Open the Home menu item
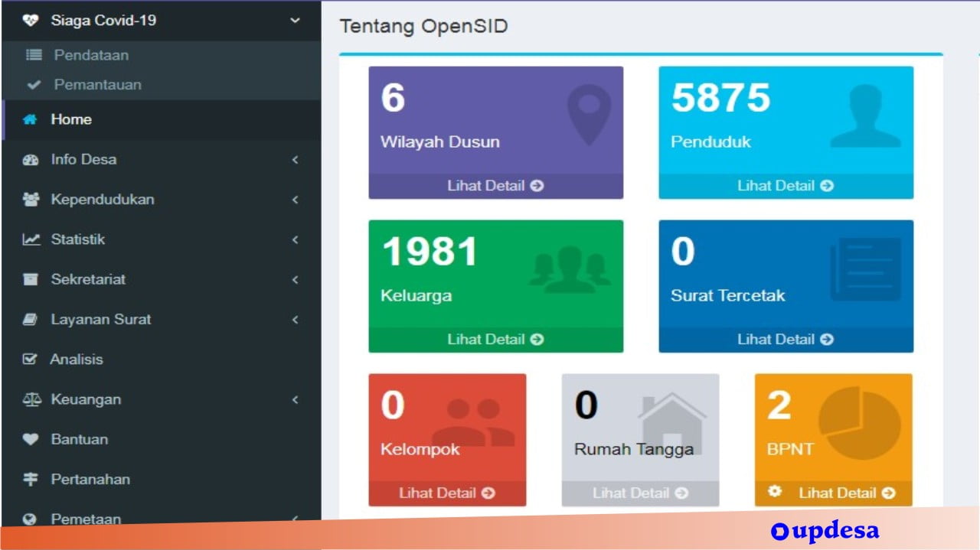 (x=71, y=119)
